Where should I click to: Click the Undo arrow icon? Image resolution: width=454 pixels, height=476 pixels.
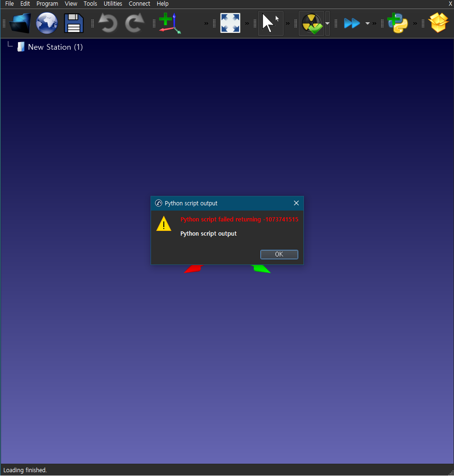(108, 23)
